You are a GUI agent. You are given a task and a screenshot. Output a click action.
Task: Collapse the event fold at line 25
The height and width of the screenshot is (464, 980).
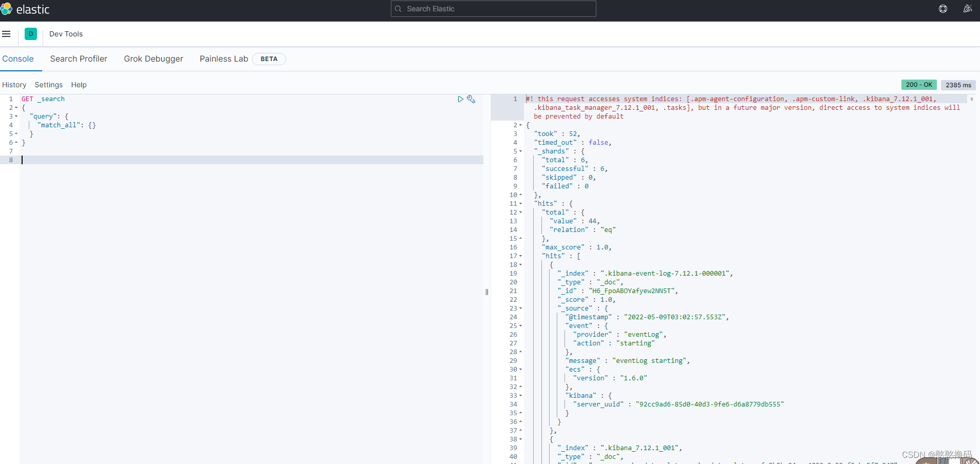pos(520,326)
